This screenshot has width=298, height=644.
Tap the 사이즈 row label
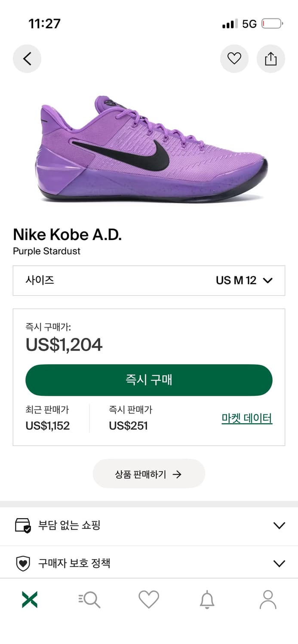[x=39, y=280]
